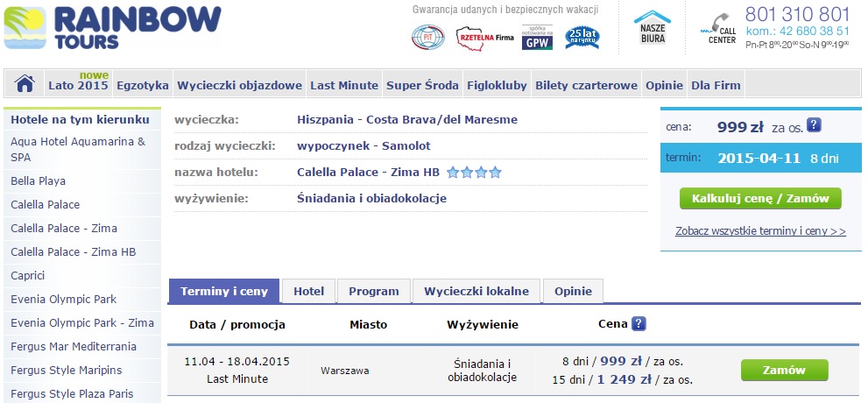Open Evenia Olympic Park link
Screen dimensions: 868x403
[64, 300]
